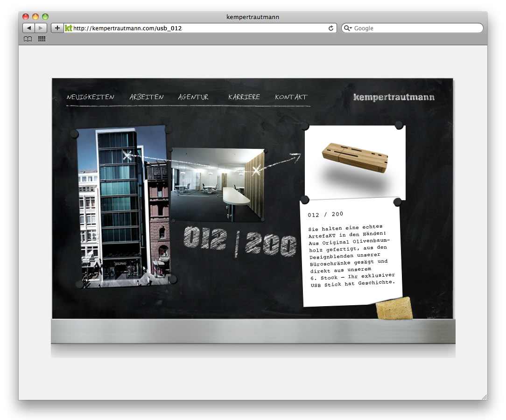Add bookmark with the plus button
Image resolution: width=506 pixels, height=420 pixels.
57,28
